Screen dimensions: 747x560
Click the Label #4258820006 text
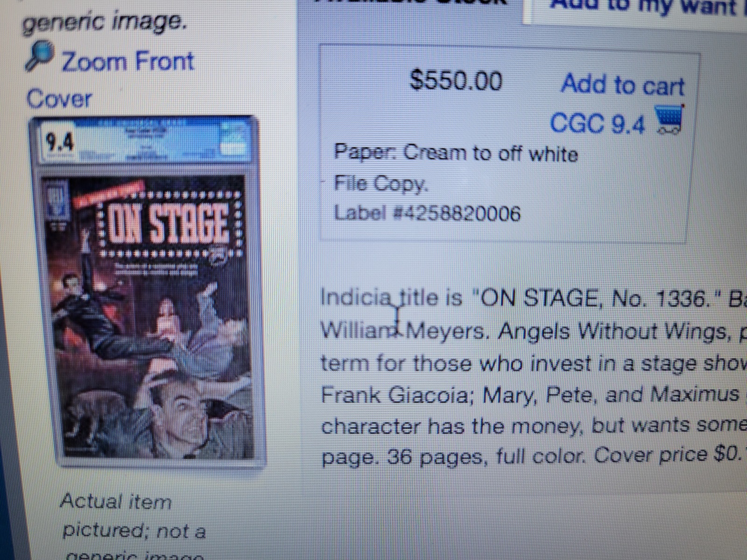427,213
